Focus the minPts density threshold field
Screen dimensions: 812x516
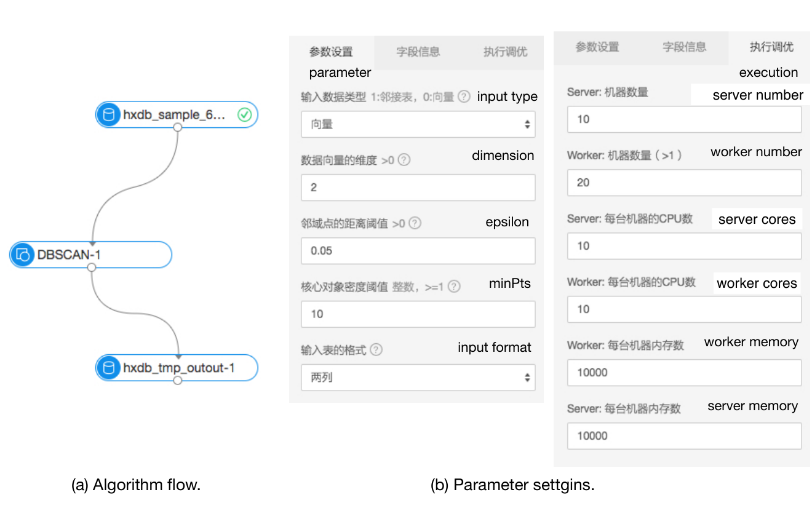[418, 314]
